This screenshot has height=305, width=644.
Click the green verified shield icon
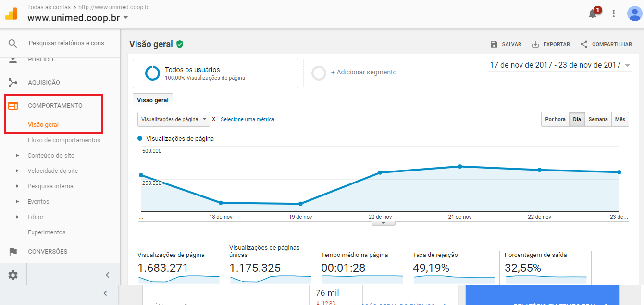180,44
